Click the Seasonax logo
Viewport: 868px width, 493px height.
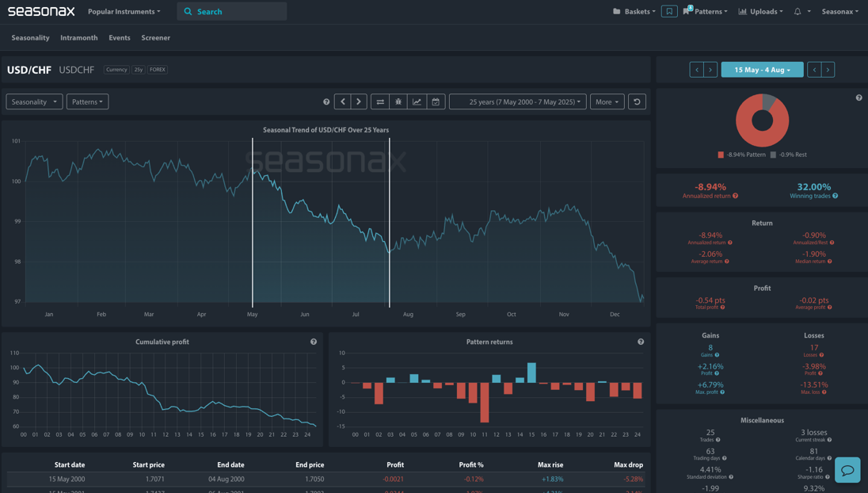pos(41,11)
